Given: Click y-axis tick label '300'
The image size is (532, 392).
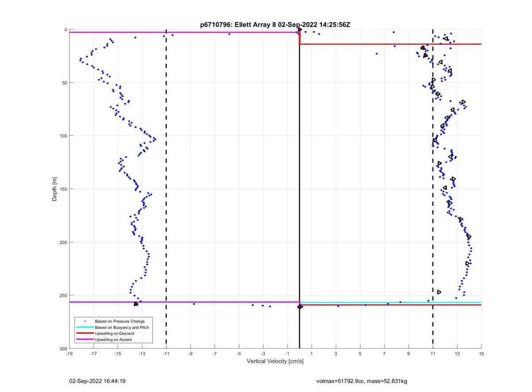Looking at the screenshot, I should [63, 349].
